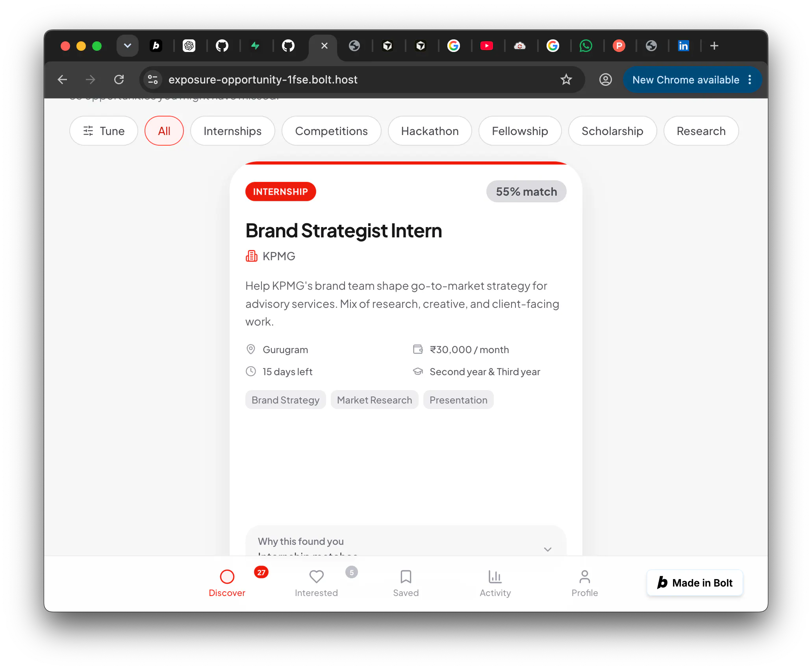
Task: Open the Chrome profile menu
Action: click(606, 80)
